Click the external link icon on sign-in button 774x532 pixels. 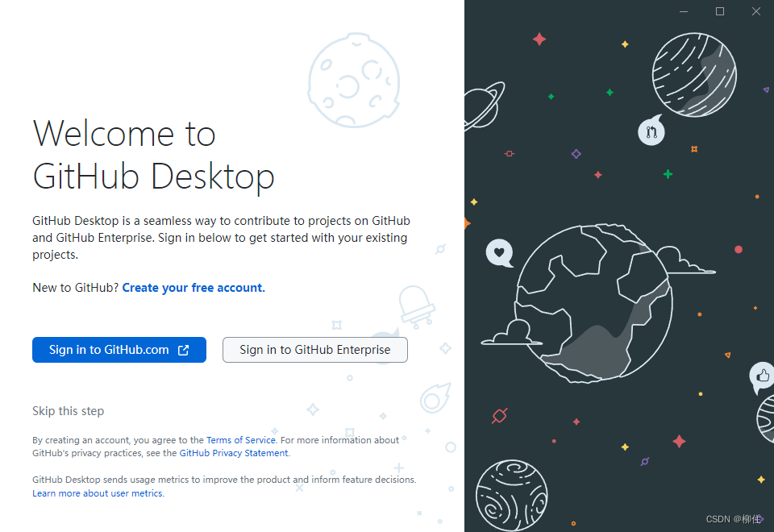click(183, 350)
